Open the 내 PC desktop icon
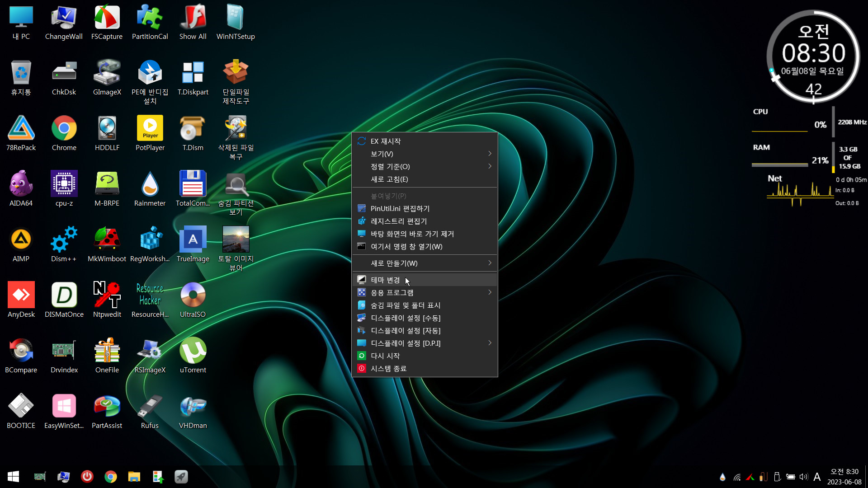This screenshot has height=488, width=868. tap(21, 23)
